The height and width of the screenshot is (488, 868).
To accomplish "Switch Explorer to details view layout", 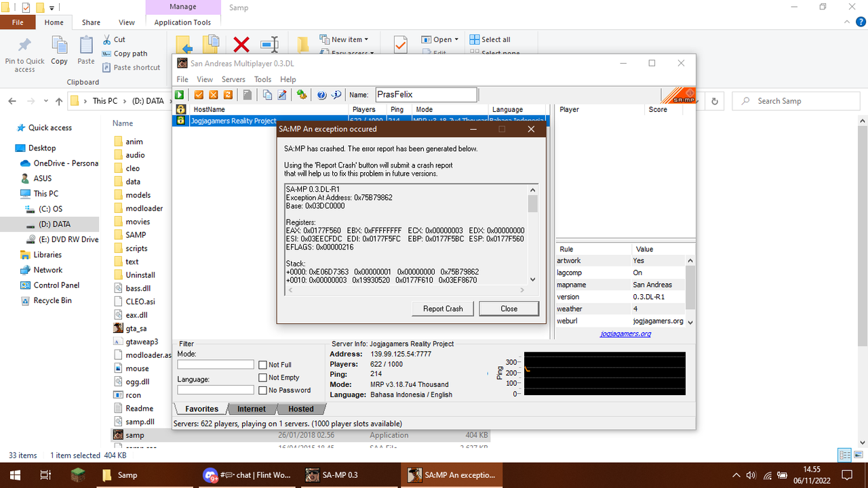I will (845, 455).
